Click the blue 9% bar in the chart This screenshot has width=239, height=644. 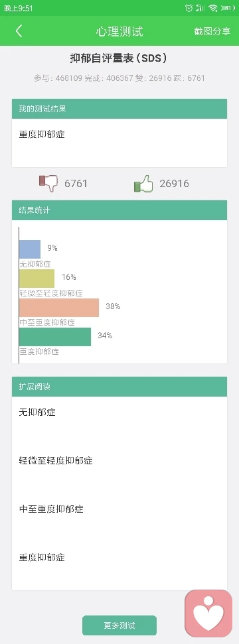(30, 249)
